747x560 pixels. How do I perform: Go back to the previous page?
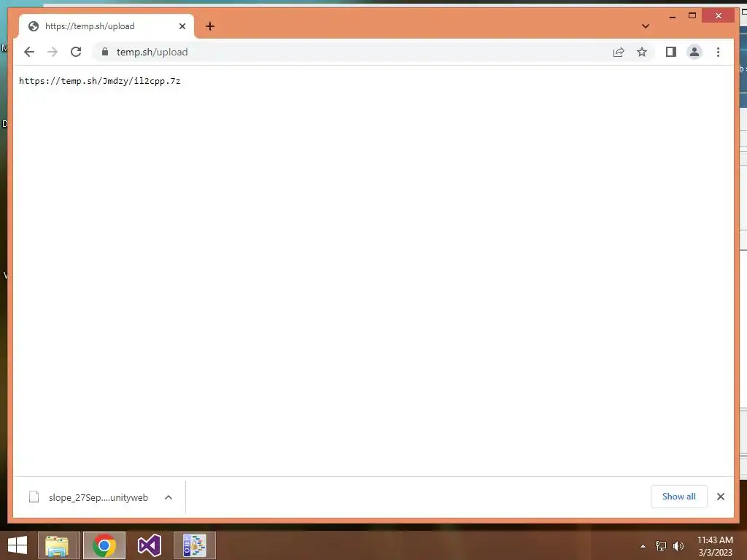coord(29,52)
